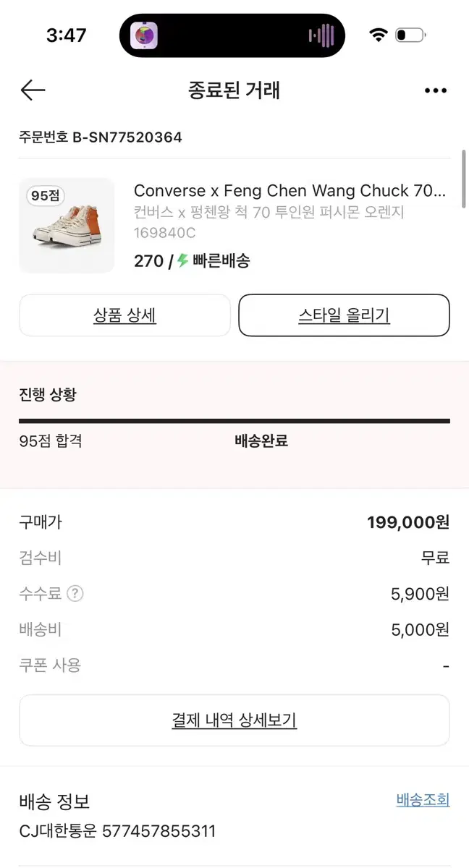Viewport: 469px width, 868px height.
Task: Select the 배송완료 status label
Action: tap(261, 441)
